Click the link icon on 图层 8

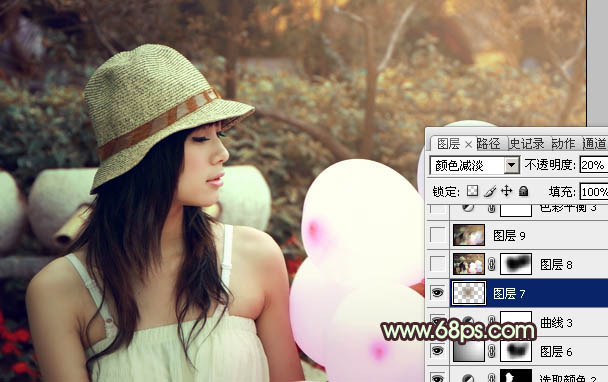point(492,264)
